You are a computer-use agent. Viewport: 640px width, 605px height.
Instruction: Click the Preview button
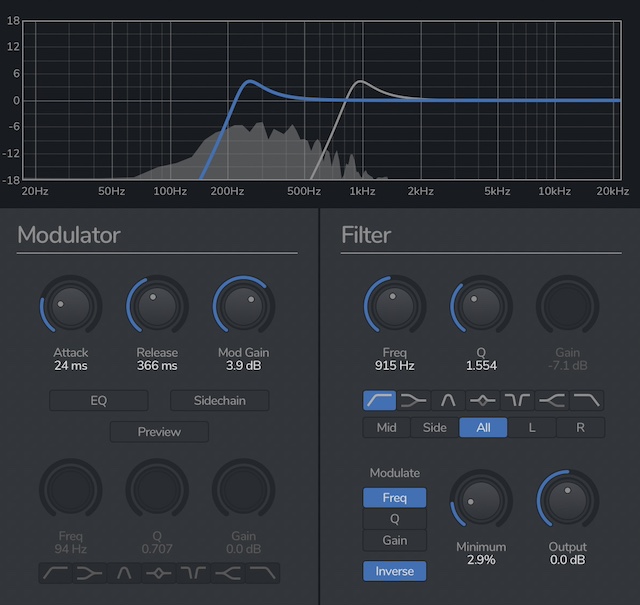pyautogui.click(x=159, y=432)
